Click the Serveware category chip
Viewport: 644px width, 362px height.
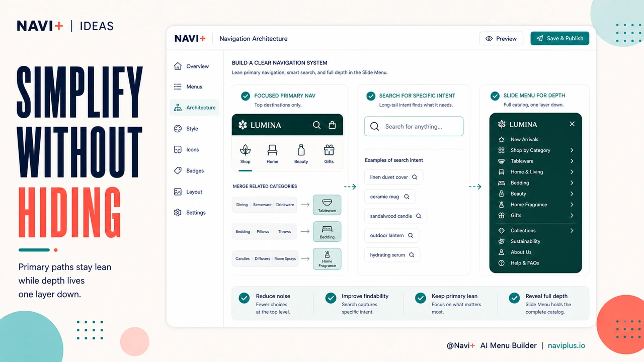[x=263, y=205]
